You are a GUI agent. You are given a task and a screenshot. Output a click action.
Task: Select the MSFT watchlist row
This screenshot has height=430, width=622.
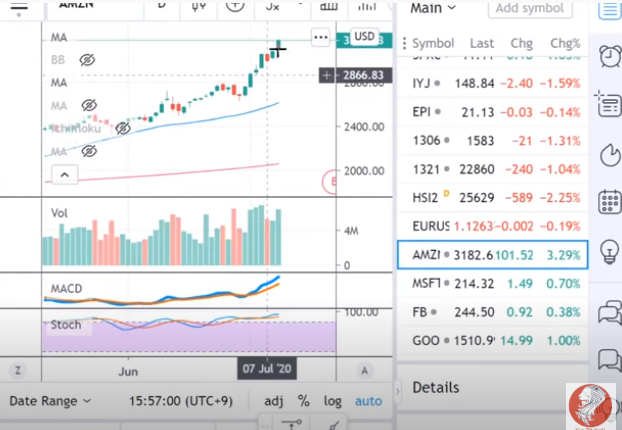(x=493, y=284)
